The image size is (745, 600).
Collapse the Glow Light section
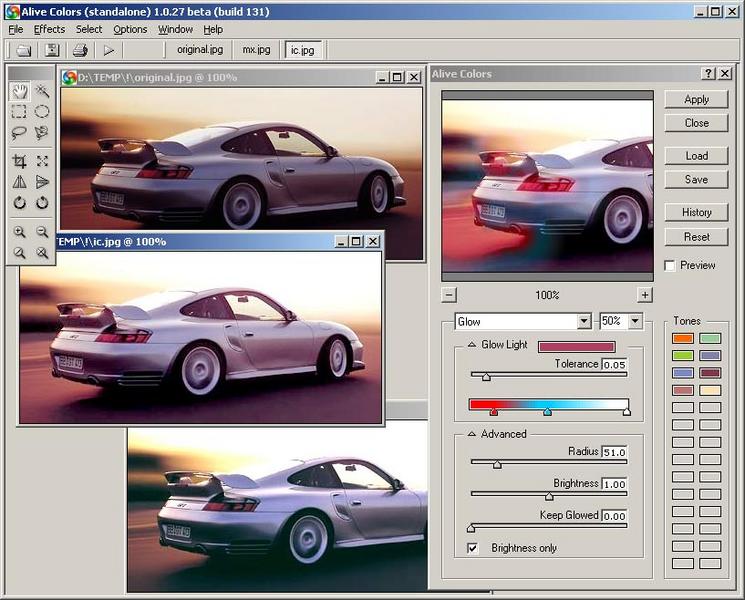click(x=471, y=345)
